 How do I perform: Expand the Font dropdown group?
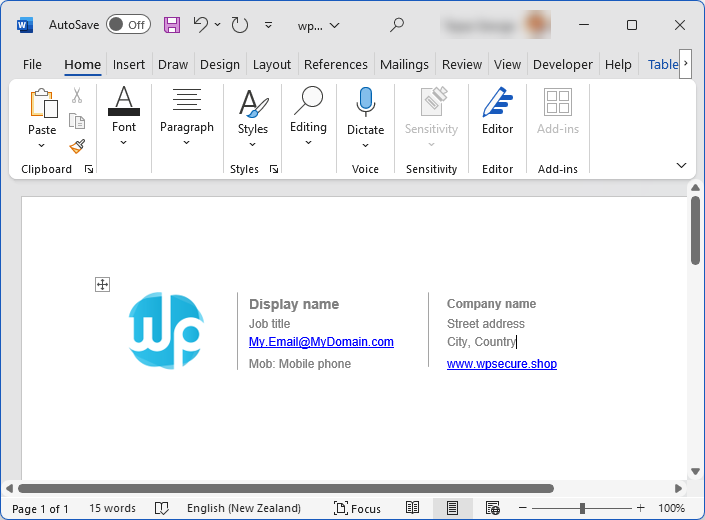(124, 116)
